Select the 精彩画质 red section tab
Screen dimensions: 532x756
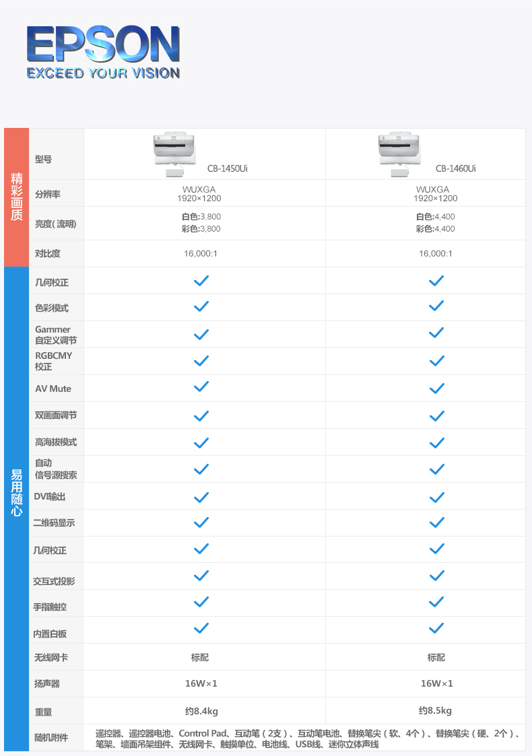coord(16,197)
